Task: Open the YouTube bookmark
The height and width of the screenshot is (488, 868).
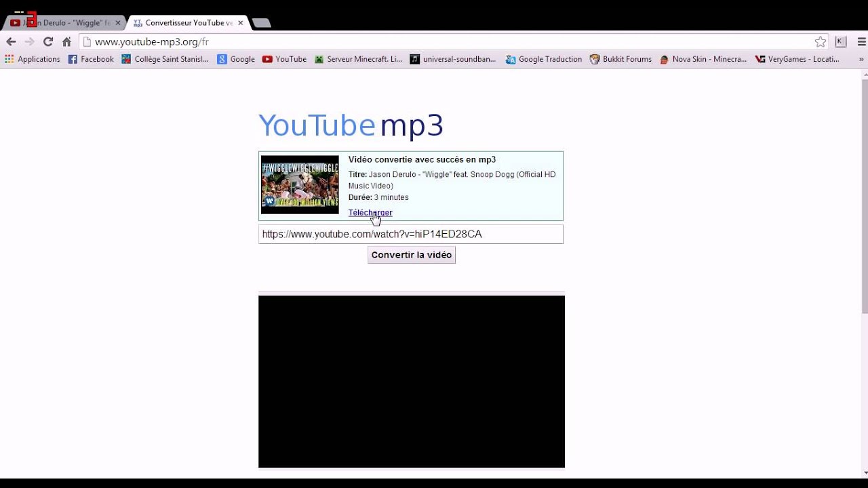Action: (284, 59)
